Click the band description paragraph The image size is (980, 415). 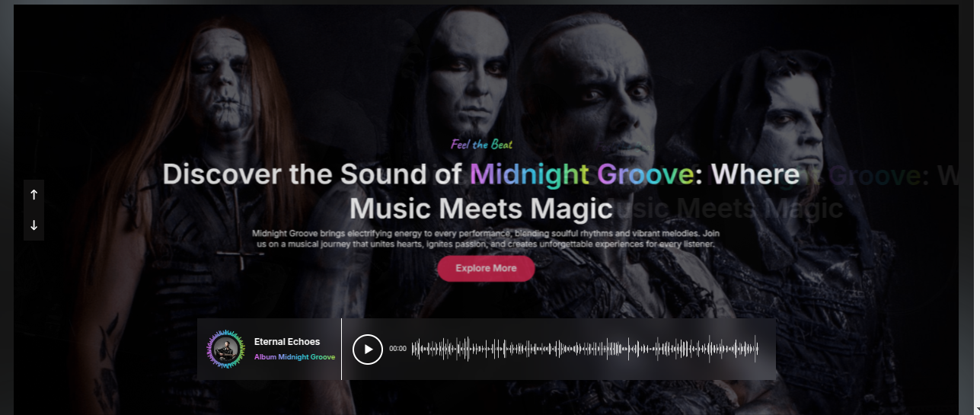(486, 239)
